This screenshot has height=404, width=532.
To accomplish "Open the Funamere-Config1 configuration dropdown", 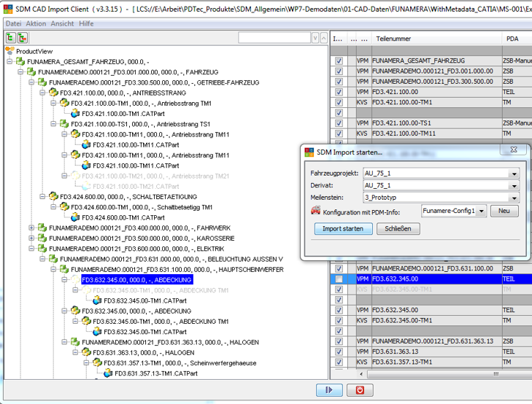I will tap(482, 211).
